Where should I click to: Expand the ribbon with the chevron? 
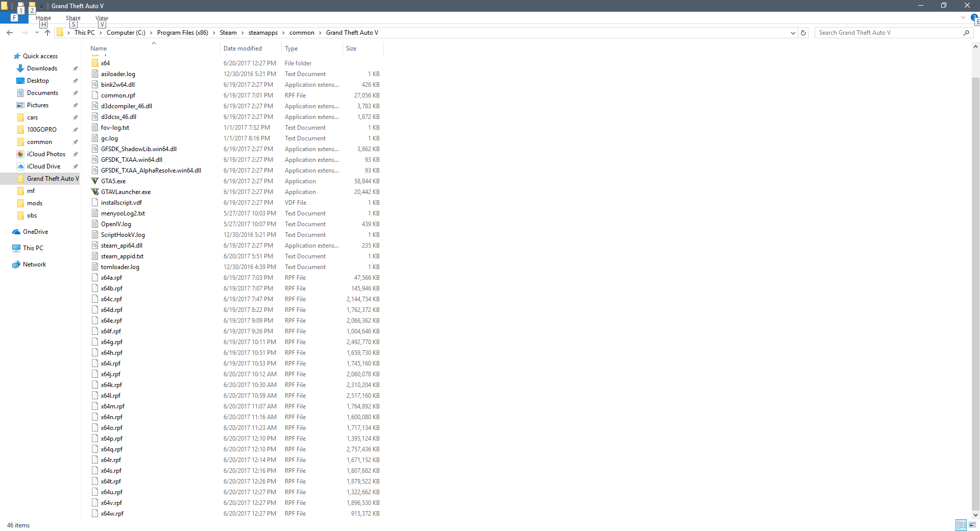click(963, 17)
